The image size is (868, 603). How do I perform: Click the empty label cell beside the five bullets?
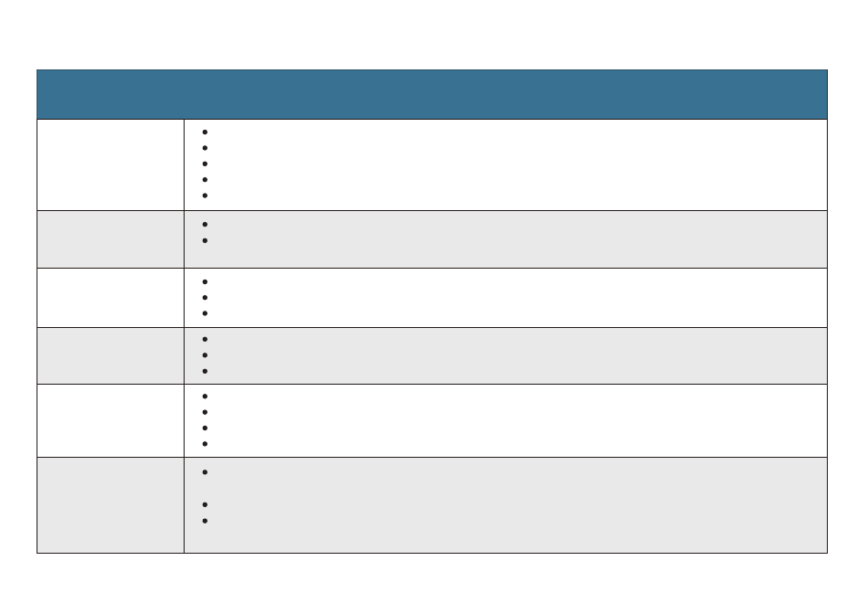pos(111,165)
